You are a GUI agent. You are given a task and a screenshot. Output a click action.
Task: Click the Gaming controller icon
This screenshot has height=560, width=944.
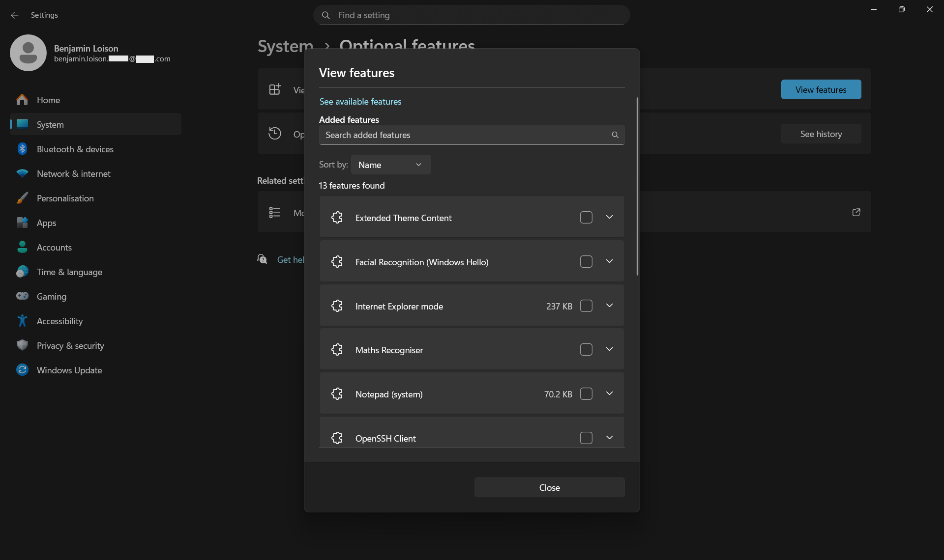[x=22, y=296]
